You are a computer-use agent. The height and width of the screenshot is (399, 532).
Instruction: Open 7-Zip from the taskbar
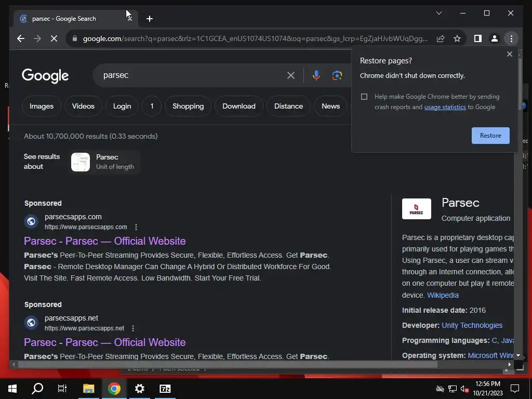pyautogui.click(x=165, y=389)
